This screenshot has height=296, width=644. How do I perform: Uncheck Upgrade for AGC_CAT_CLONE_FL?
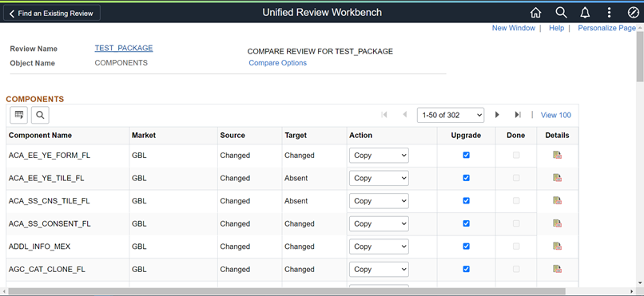pos(466,269)
